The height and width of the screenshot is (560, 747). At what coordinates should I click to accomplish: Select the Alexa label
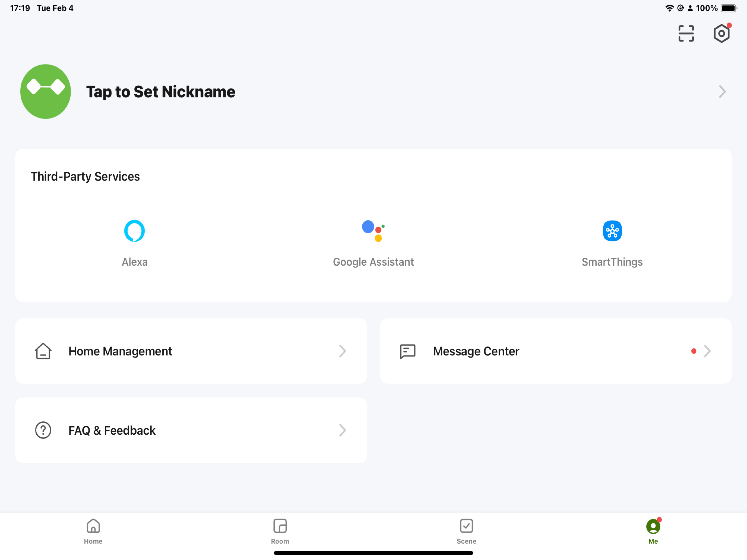pyautogui.click(x=134, y=262)
